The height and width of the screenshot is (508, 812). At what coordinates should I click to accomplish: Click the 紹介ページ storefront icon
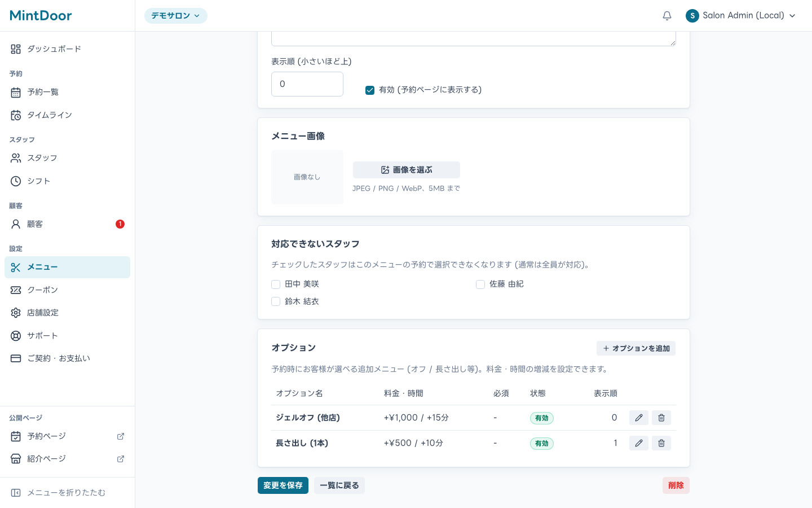(x=16, y=459)
